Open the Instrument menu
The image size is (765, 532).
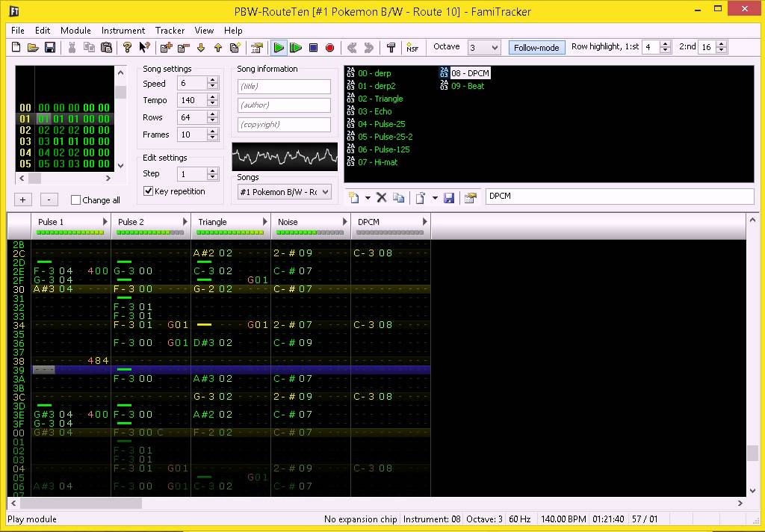[123, 30]
